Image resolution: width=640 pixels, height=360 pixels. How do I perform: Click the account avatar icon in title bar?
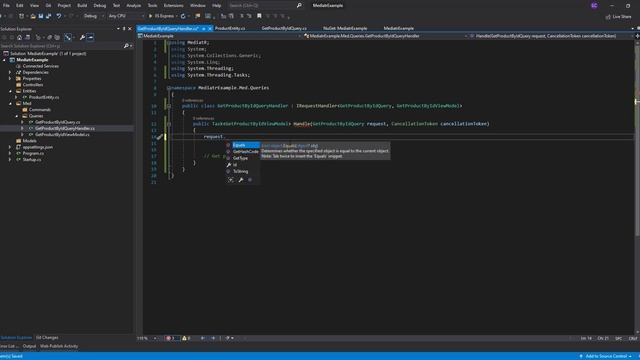(594, 6)
